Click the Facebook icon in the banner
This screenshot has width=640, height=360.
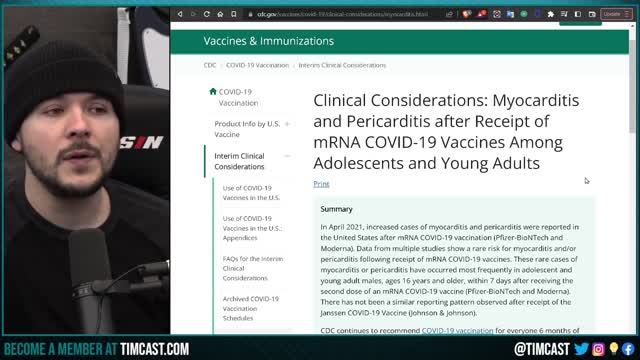[x=628, y=349]
